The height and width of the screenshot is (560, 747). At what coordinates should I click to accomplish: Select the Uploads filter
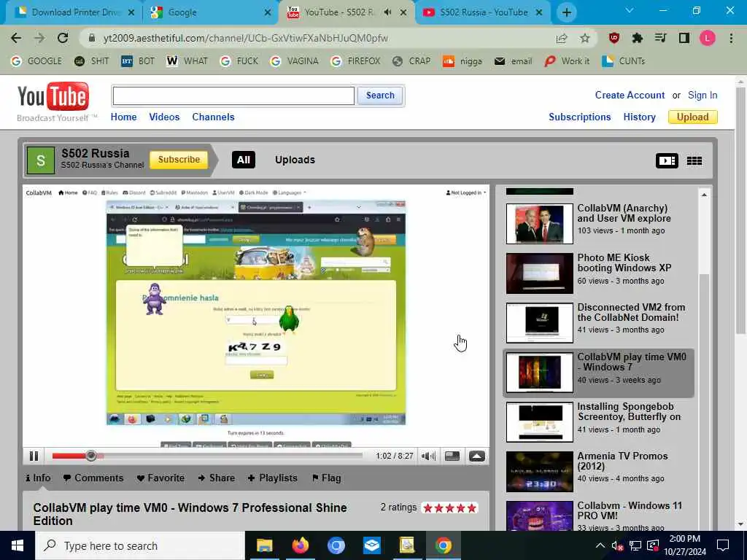(x=295, y=160)
